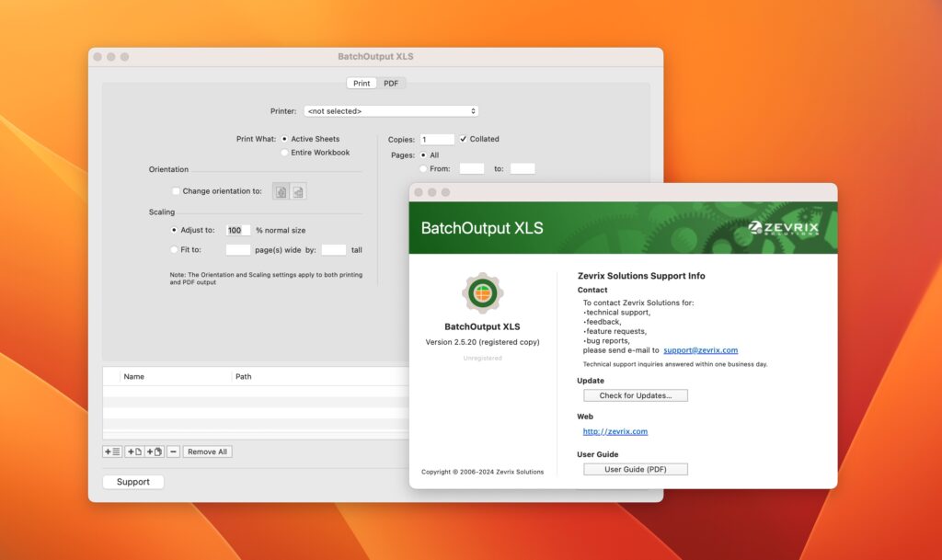Click the add multiple files icon
Viewport: 942px width, 560px height.
tap(153, 451)
